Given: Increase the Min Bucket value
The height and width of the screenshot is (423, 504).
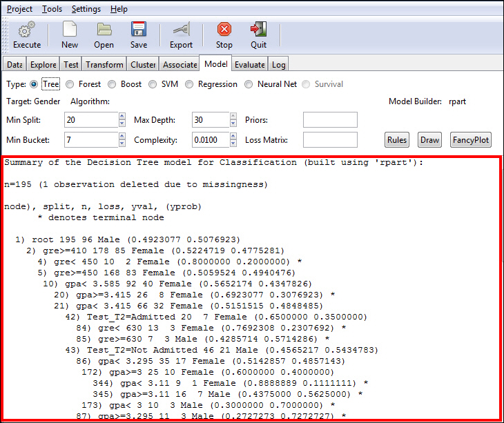Looking at the screenshot, I should 122,136.
